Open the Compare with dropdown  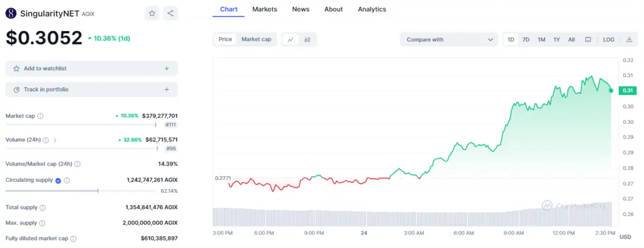pos(449,40)
